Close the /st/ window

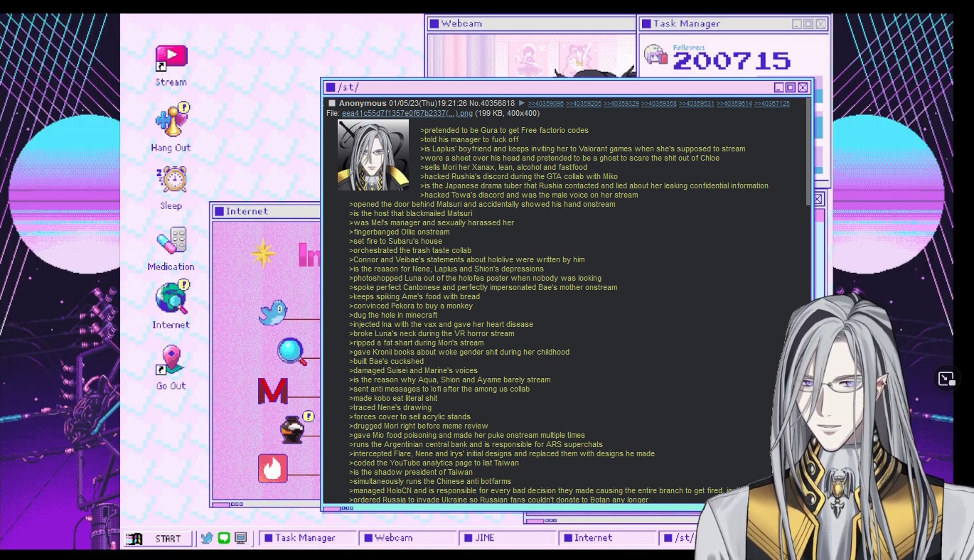[803, 87]
